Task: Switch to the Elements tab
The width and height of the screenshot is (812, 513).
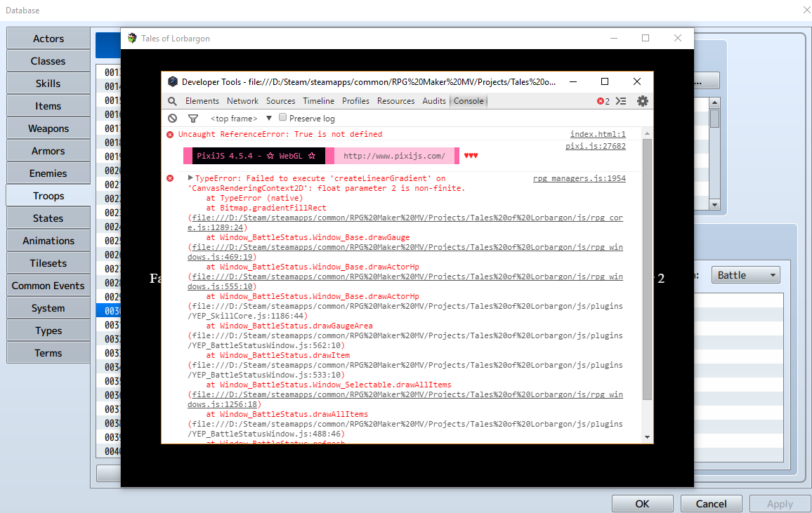Action: point(202,101)
